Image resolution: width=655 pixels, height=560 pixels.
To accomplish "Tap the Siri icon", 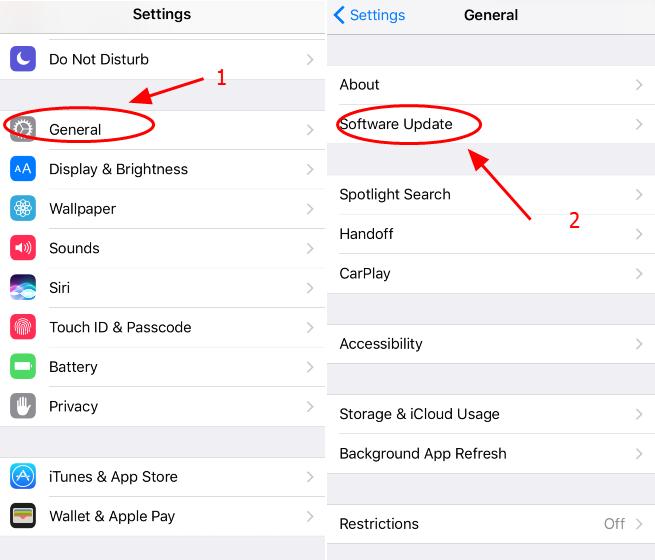I will pyautogui.click(x=23, y=287).
